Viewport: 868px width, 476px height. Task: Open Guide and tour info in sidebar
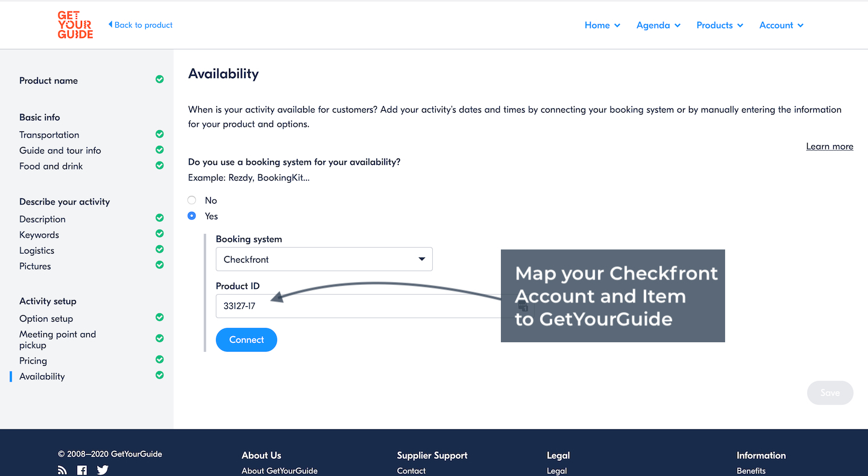tap(60, 151)
